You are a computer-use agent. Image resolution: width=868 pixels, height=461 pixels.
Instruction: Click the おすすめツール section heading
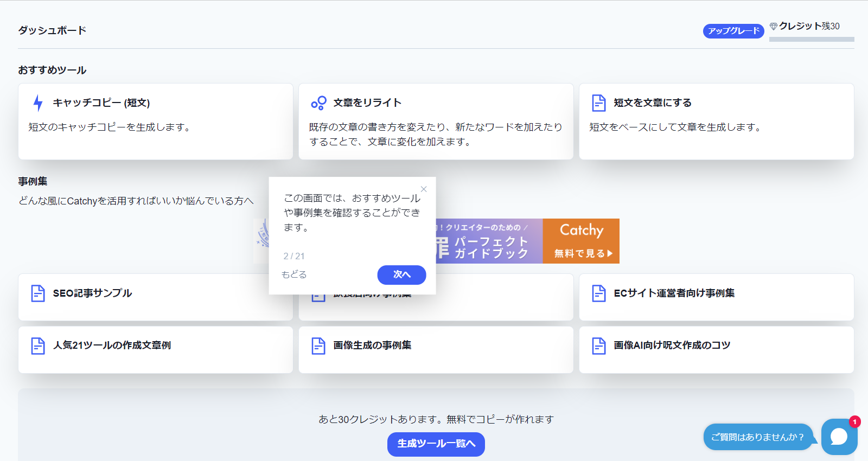[52, 70]
